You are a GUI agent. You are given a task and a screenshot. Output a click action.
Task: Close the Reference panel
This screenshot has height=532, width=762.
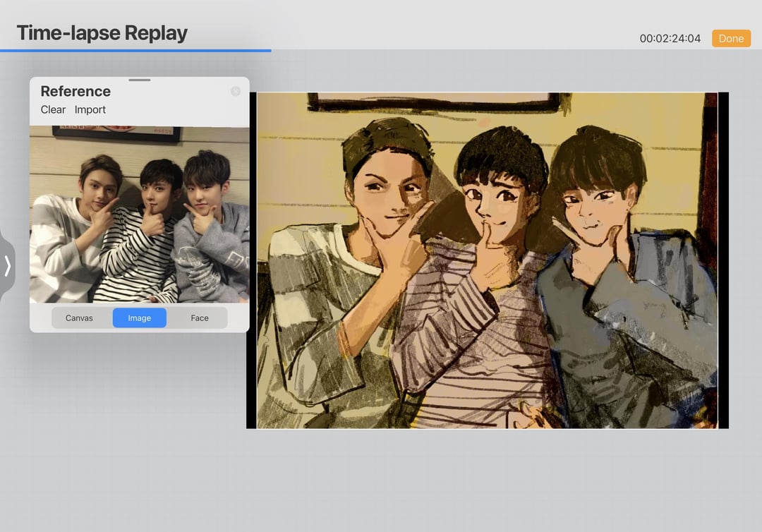click(x=236, y=91)
